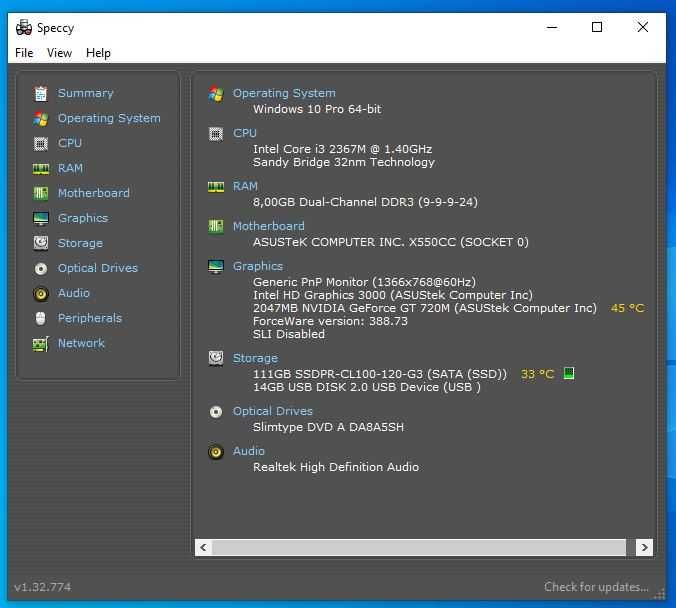The image size is (676, 608).
Task: Open the File menu
Action: pos(24,53)
